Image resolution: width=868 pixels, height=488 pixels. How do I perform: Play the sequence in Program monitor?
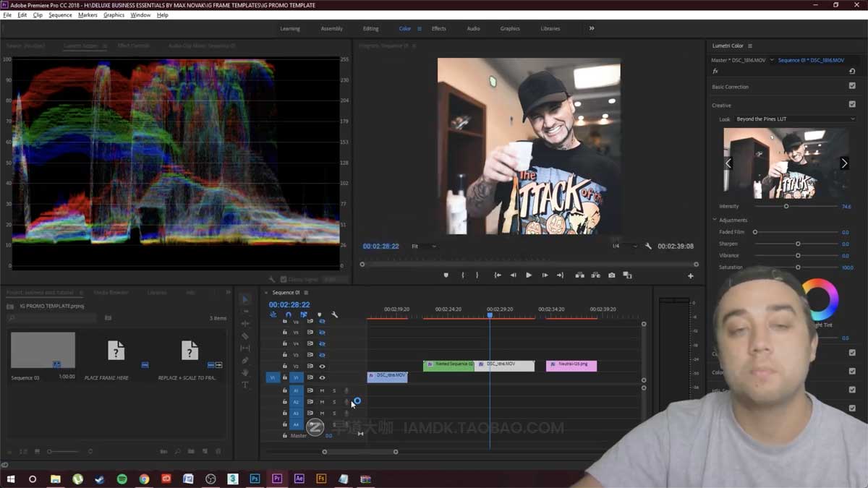529,275
